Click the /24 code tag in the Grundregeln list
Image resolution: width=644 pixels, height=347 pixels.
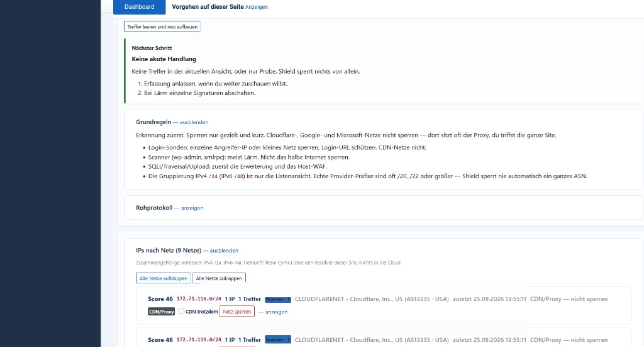[213, 176]
